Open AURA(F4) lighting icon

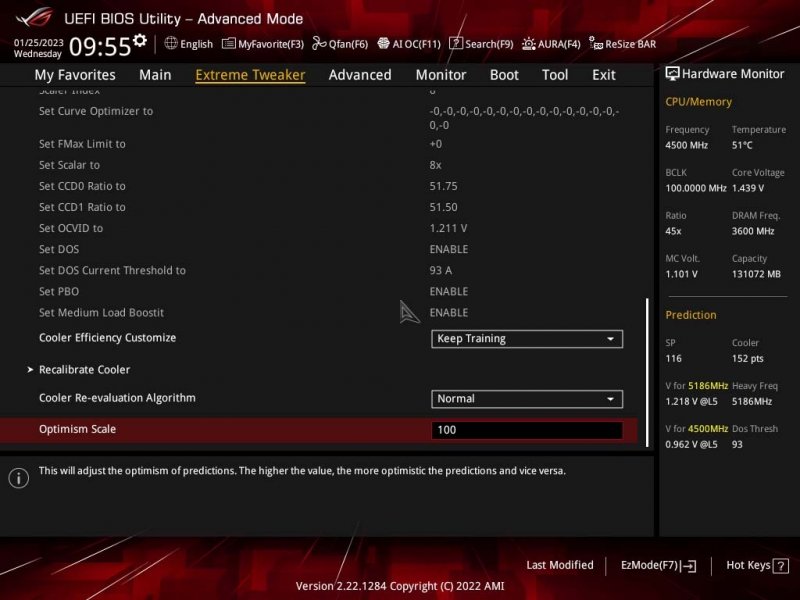pyautogui.click(x=529, y=44)
